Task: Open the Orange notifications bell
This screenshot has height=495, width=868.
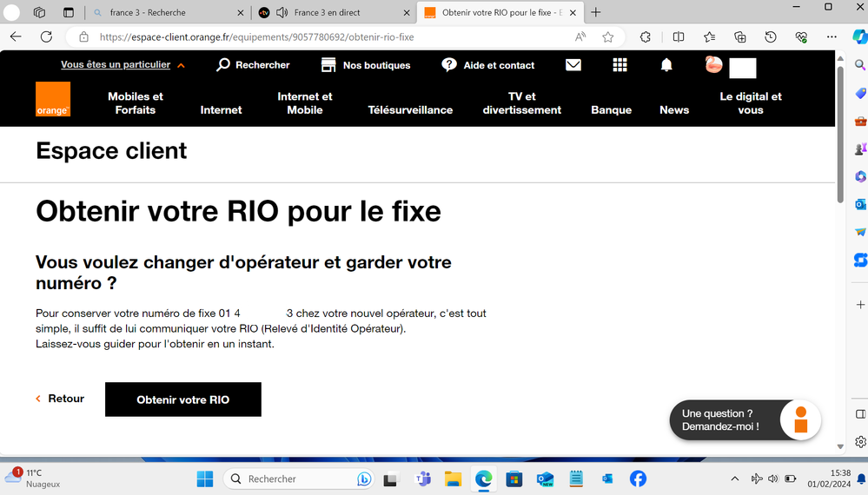Action: tap(666, 65)
